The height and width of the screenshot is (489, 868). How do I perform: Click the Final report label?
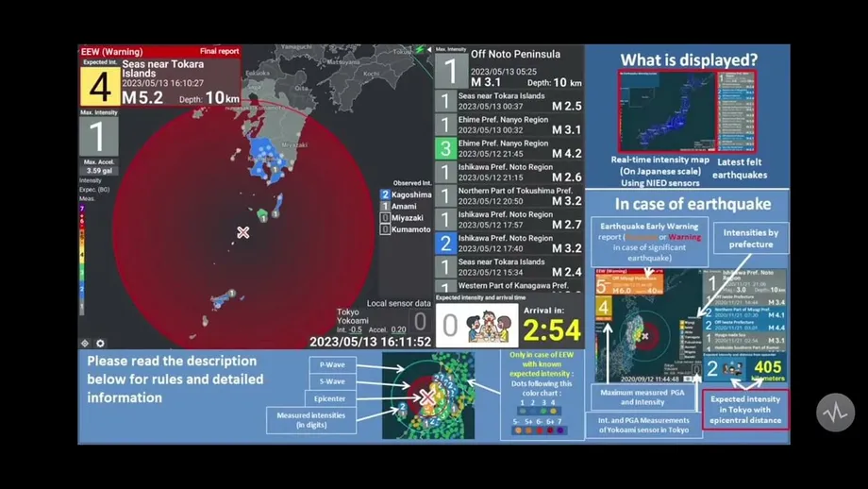coord(219,51)
